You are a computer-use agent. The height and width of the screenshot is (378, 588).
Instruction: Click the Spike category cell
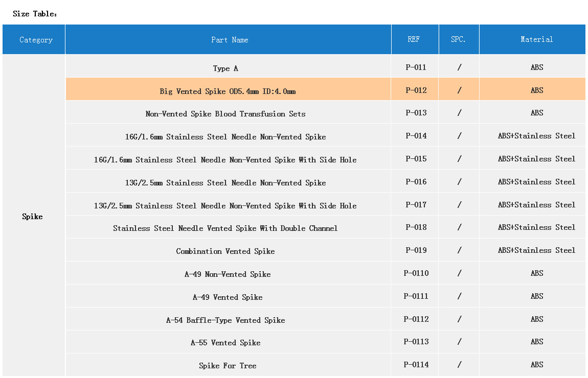pos(33,217)
